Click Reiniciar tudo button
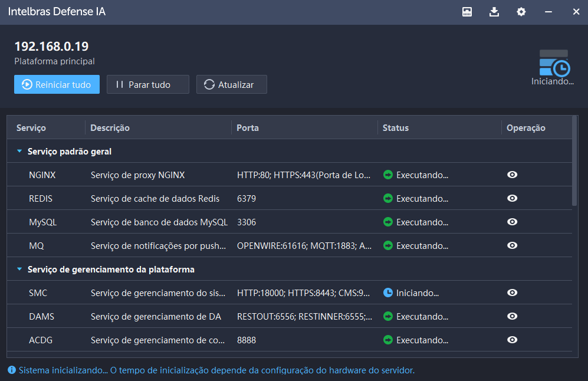Viewport: 588px width, 381px height. pyautogui.click(x=57, y=84)
